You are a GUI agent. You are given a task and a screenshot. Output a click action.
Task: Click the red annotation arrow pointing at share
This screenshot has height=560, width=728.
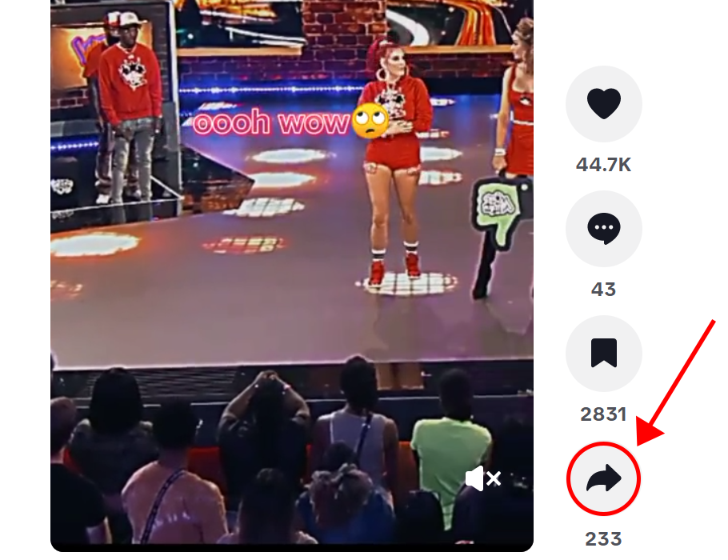(x=675, y=382)
